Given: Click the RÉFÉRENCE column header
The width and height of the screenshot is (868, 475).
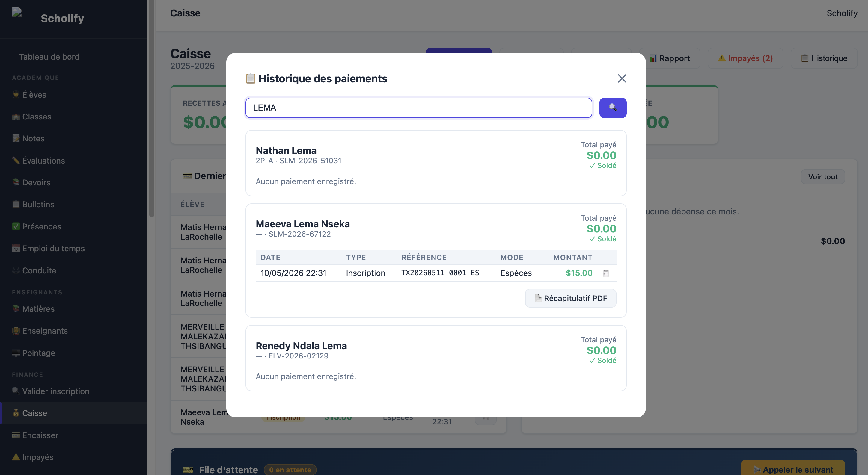Looking at the screenshot, I should tap(424, 258).
